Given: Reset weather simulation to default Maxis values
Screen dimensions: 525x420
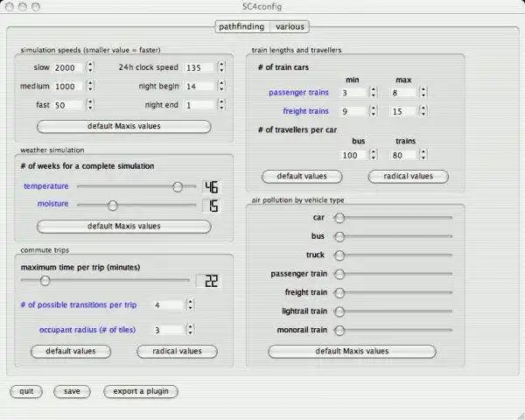Looking at the screenshot, I should (x=124, y=227).
